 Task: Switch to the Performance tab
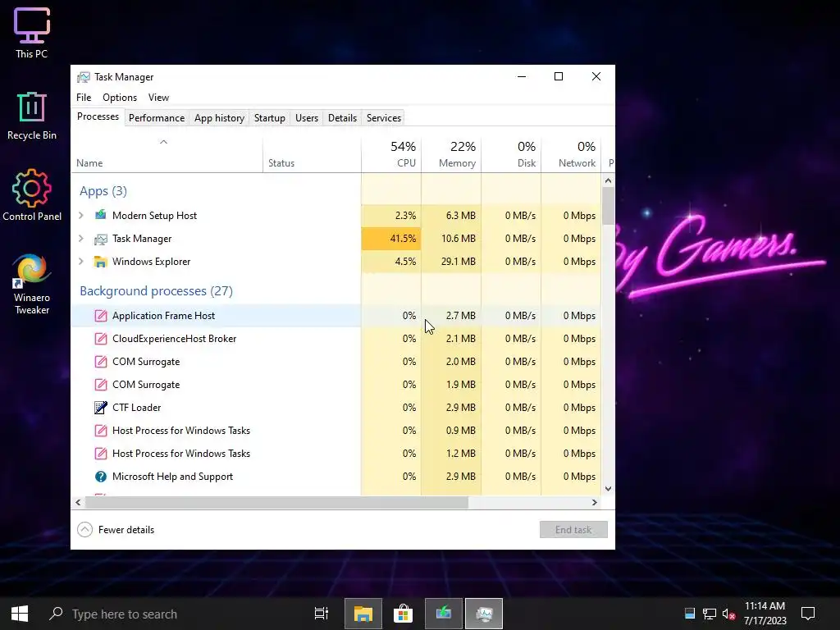[x=157, y=118]
